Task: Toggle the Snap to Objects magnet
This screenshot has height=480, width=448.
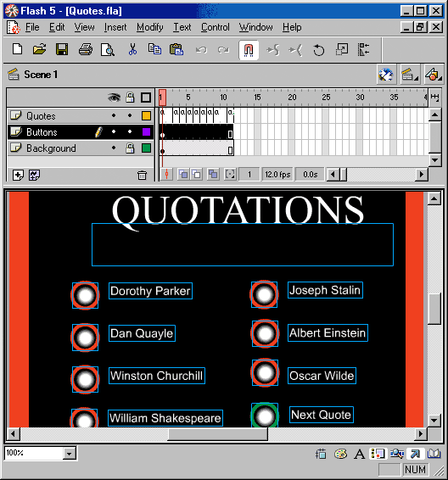Action: point(249,50)
